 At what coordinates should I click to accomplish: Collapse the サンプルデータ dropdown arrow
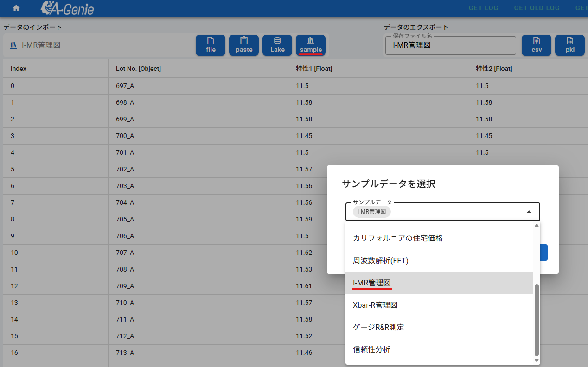(x=529, y=212)
